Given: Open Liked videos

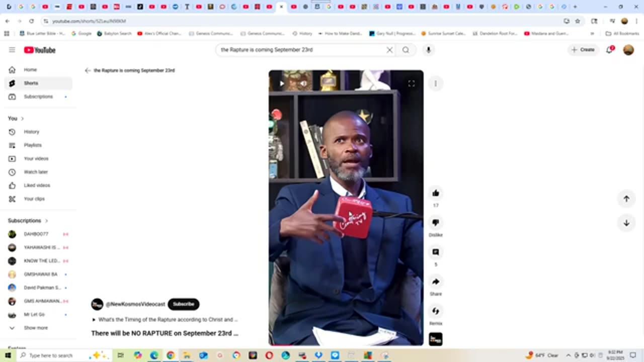Looking at the screenshot, I should coord(38,186).
